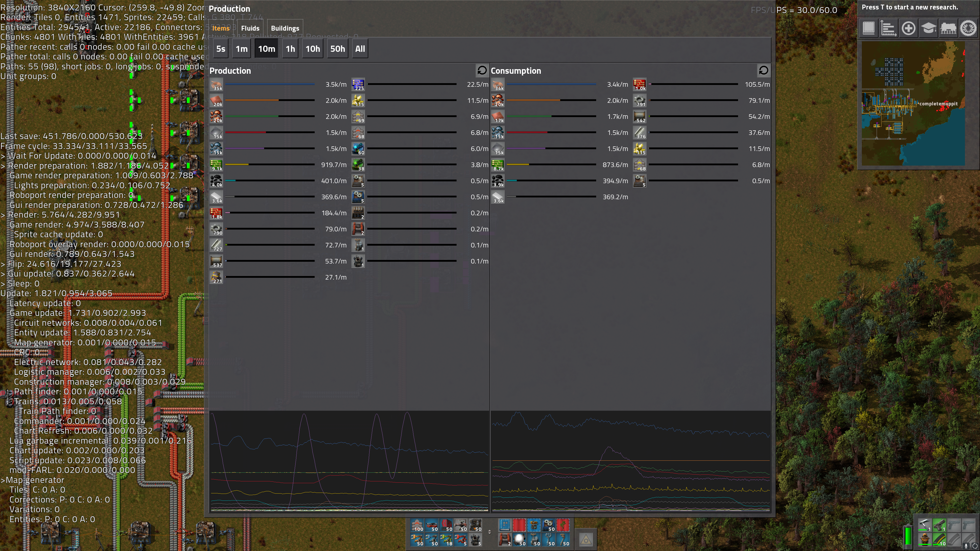
Task: Reset the Production column refresh icon
Action: coord(482,70)
